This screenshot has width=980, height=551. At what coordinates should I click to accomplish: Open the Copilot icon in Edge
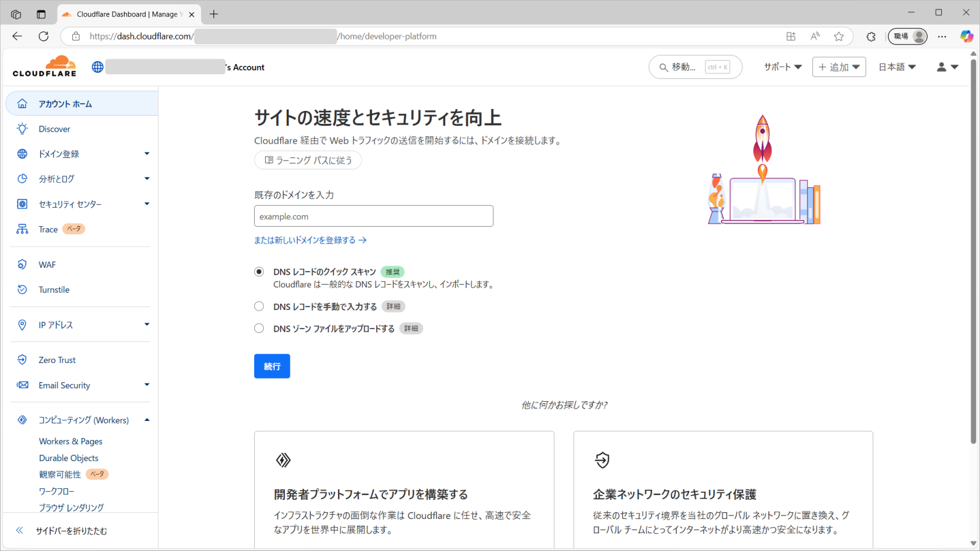(x=966, y=36)
